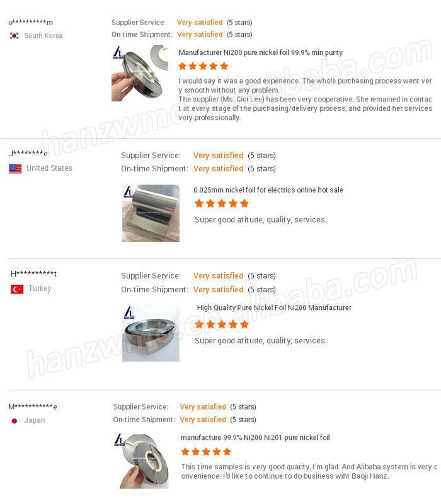Click the Turkey flag icon
441x504 pixels.
coord(17,289)
